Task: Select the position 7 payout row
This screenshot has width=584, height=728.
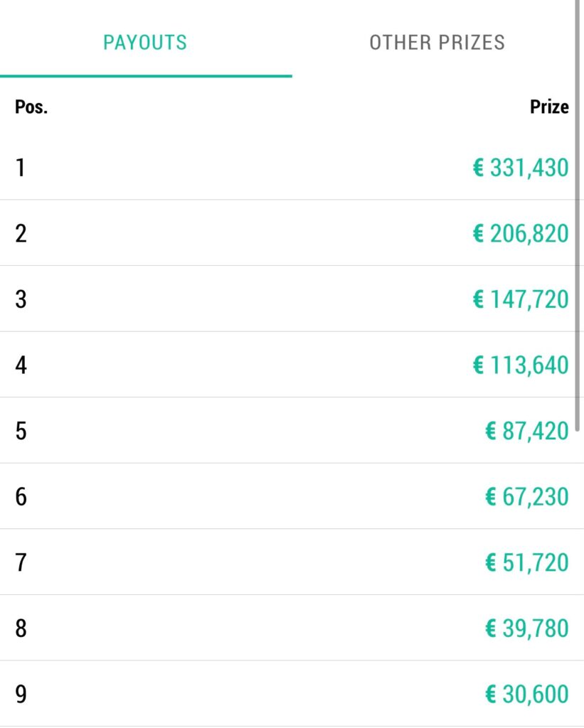Action: [x=292, y=562]
